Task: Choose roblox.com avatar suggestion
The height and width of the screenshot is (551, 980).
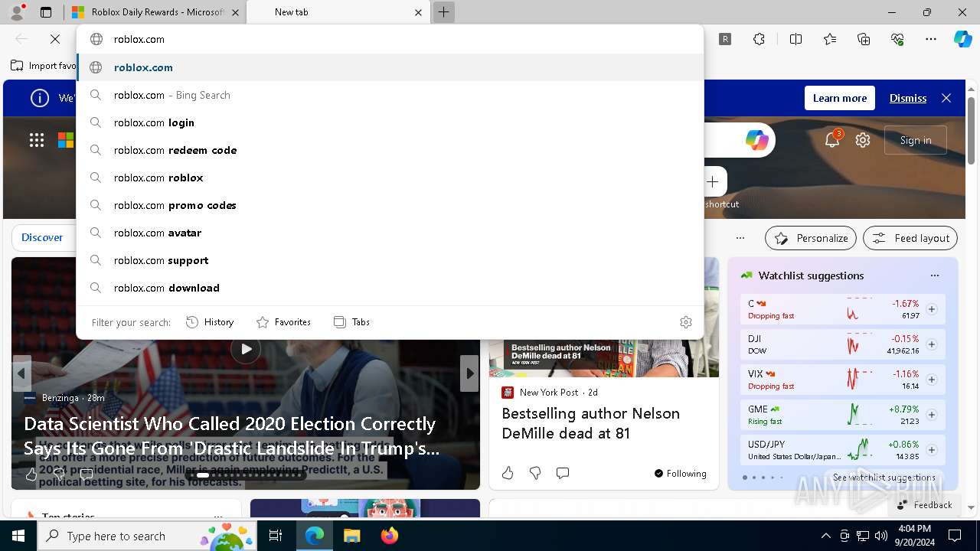Action: (x=390, y=233)
